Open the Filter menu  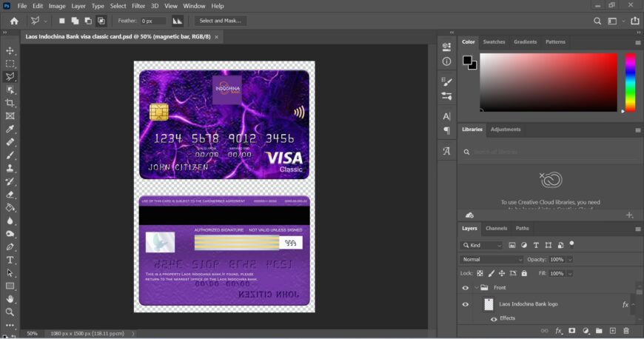click(138, 6)
